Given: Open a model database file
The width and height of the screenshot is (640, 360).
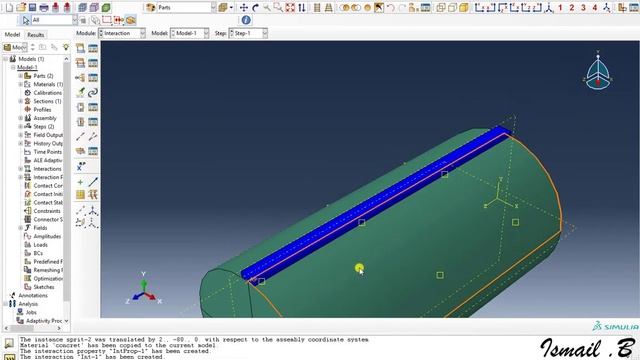Looking at the screenshot, I should (21, 7).
